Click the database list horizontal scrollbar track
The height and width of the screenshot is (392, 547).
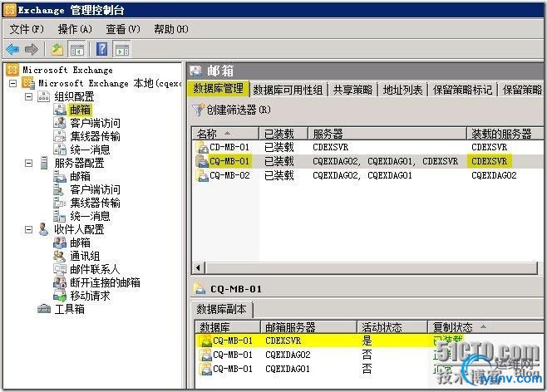(x=372, y=268)
